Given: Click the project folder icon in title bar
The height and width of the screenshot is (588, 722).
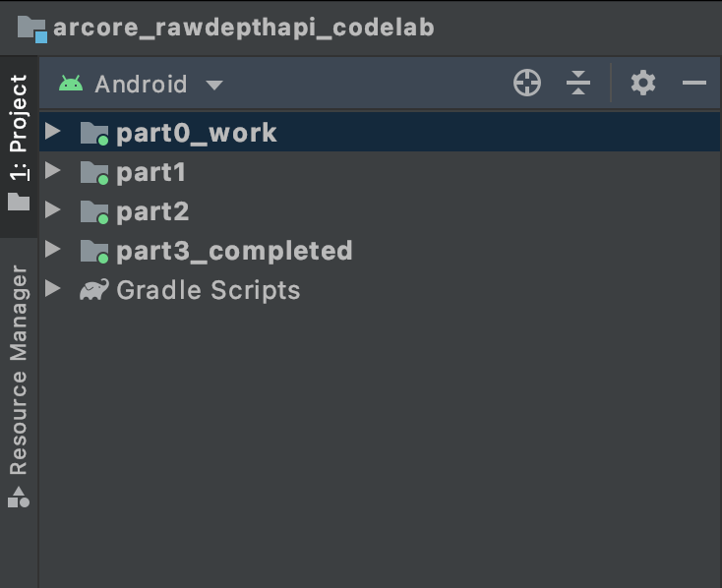Looking at the screenshot, I should [x=32, y=28].
